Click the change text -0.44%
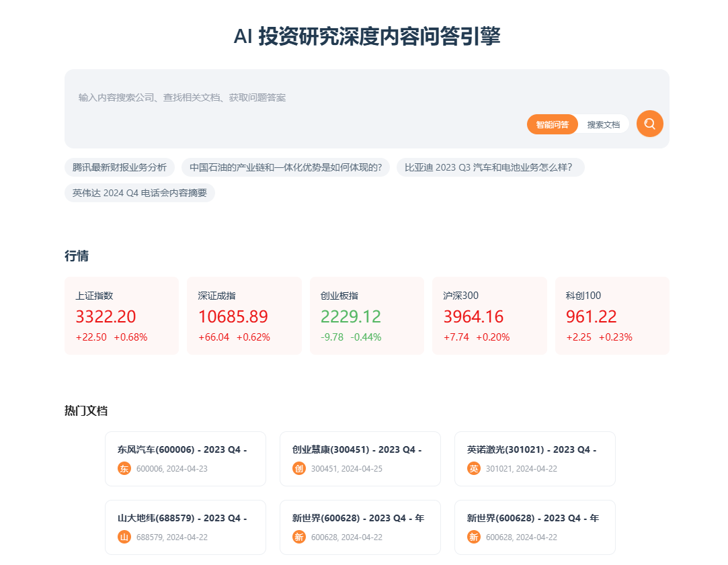The height and width of the screenshot is (565, 728). 366,337
